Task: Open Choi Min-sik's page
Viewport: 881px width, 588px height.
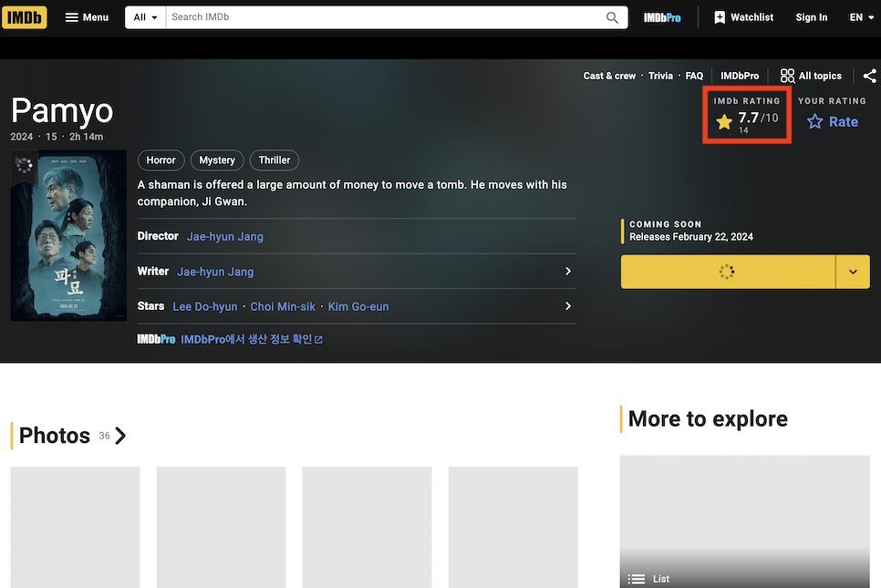Action: pos(283,306)
